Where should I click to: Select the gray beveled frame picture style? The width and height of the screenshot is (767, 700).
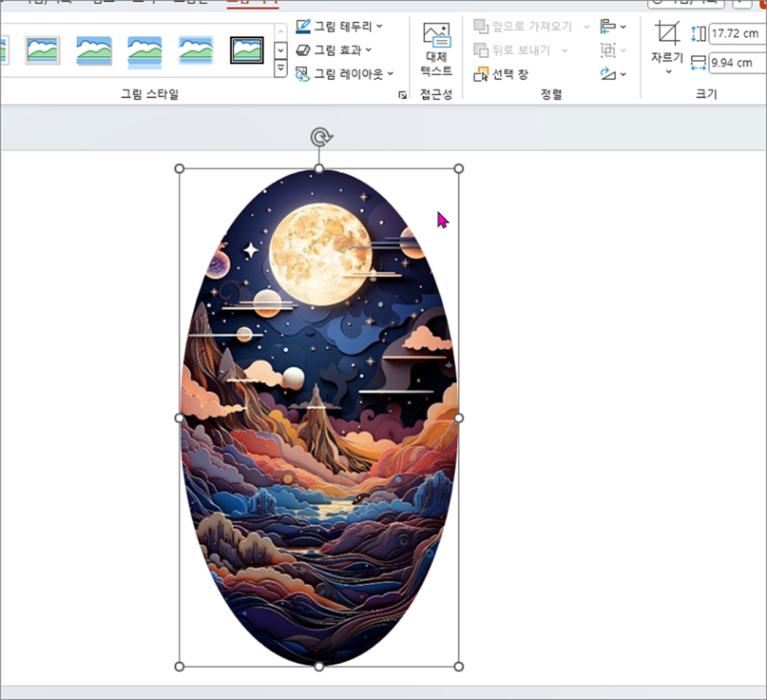[42, 50]
